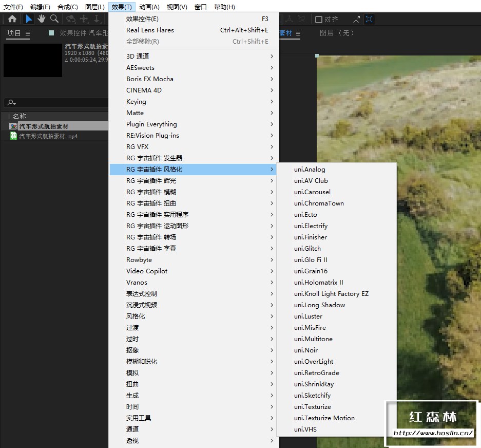Select the Selection arrow tool
The image size is (481, 448).
click(29, 19)
